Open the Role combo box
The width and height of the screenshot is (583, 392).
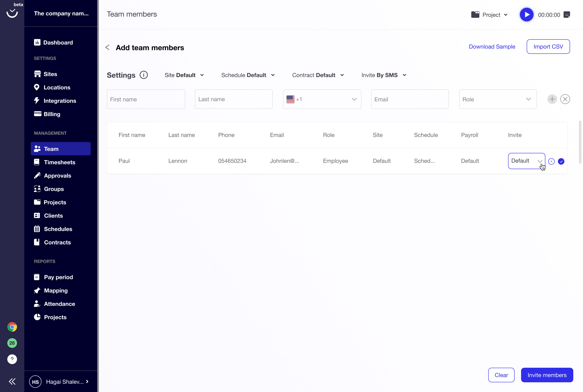point(498,99)
